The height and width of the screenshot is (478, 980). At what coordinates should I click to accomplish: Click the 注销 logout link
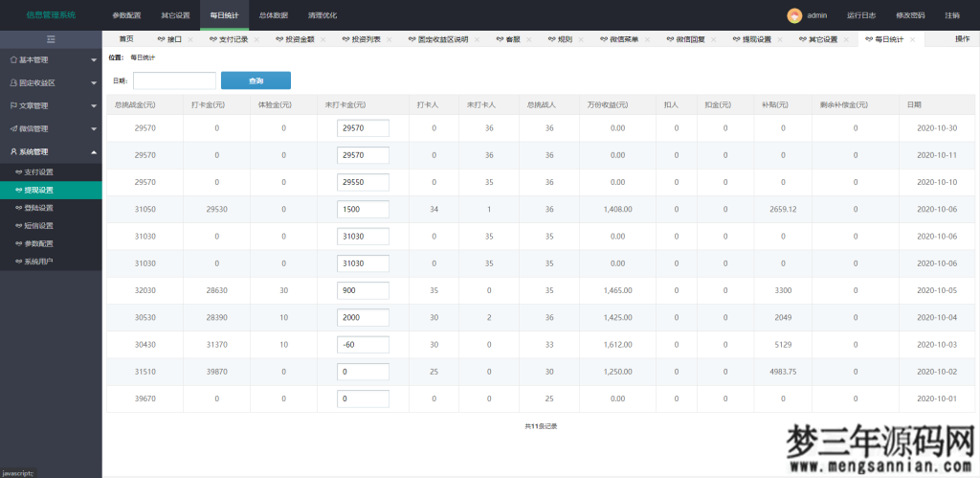(x=951, y=15)
